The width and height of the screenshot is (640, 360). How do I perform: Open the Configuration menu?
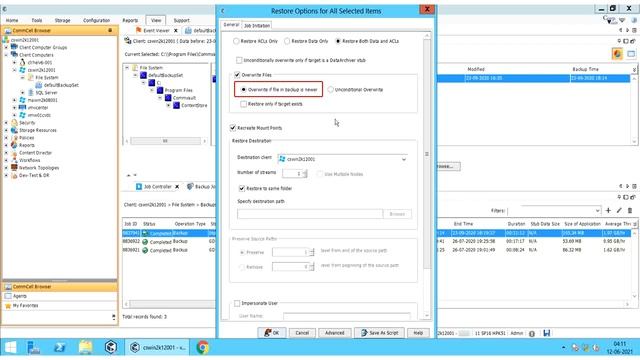96,20
